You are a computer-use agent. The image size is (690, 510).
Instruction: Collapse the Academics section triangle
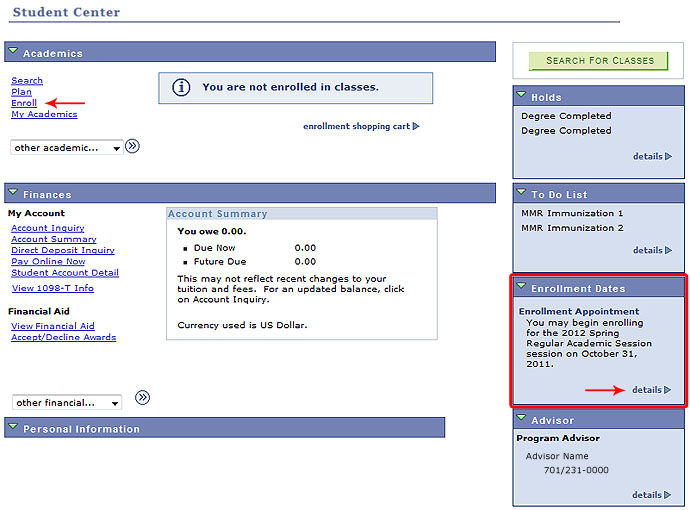point(12,51)
